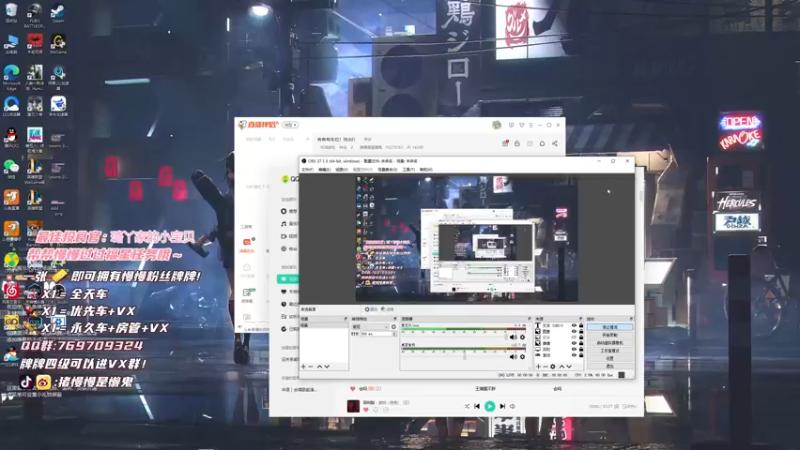Open the scene transition type dropdown
Screen dimensions: 800x450
[370, 327]
